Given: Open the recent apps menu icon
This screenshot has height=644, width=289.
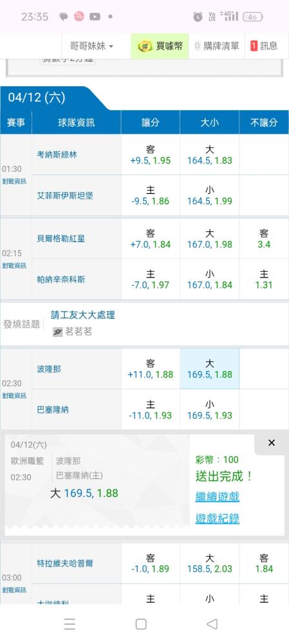Looking at the screenshot, I should [70, 624].
